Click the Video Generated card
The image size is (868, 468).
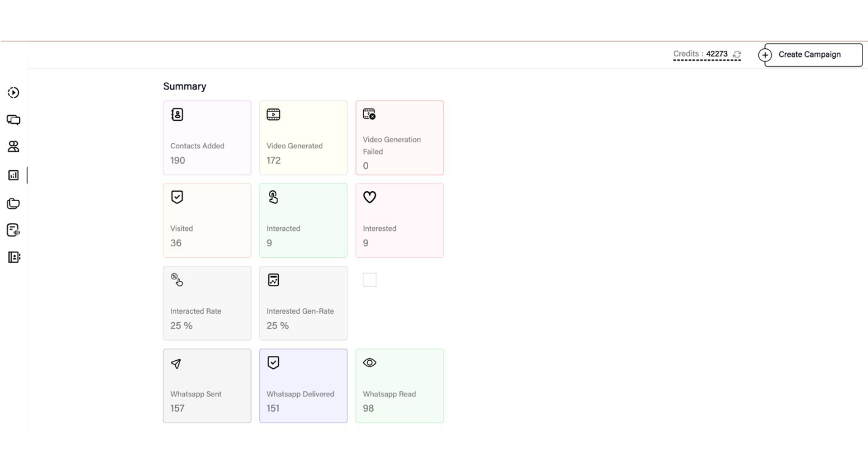point(303,138)
